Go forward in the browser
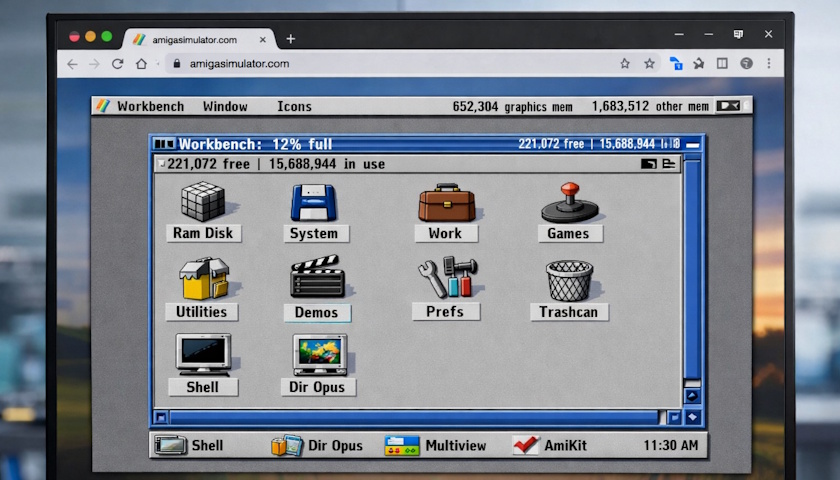 coord(94,64)
